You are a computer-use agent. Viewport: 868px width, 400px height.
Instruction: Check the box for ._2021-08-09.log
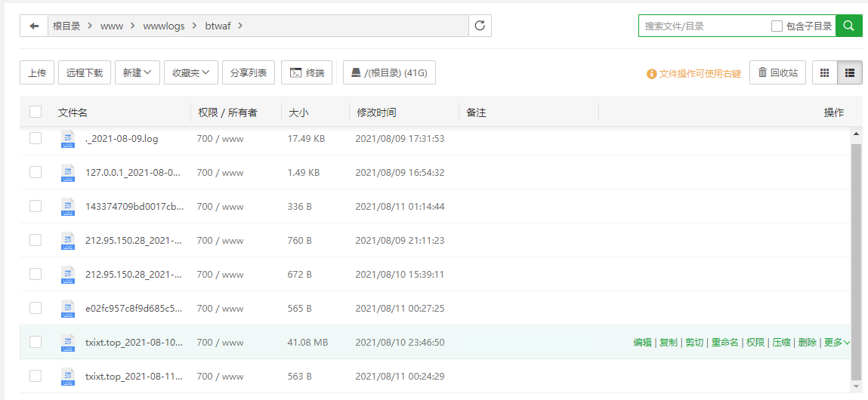(36, 138)
